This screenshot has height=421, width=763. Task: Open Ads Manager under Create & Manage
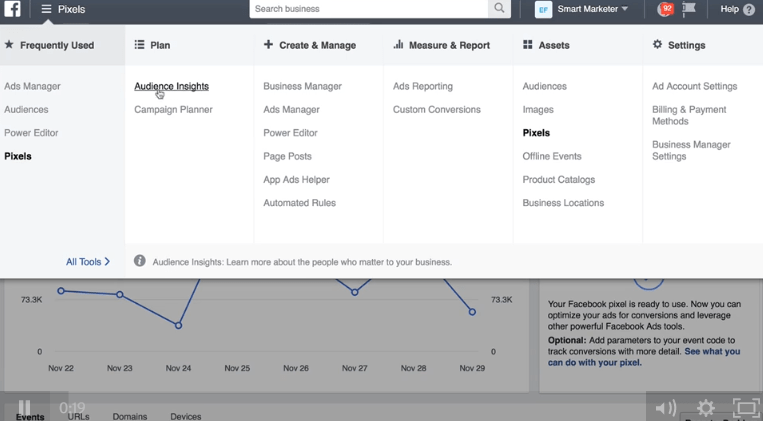291,110
